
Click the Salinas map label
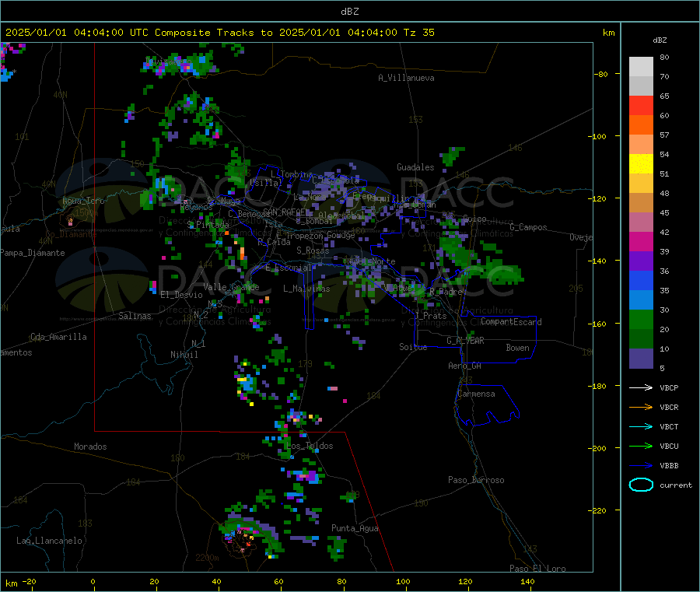[135, 316]
